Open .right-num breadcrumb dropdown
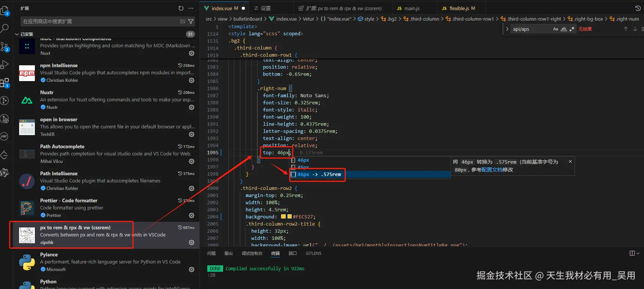The image size is (644, 289). (x=624, y=19)
